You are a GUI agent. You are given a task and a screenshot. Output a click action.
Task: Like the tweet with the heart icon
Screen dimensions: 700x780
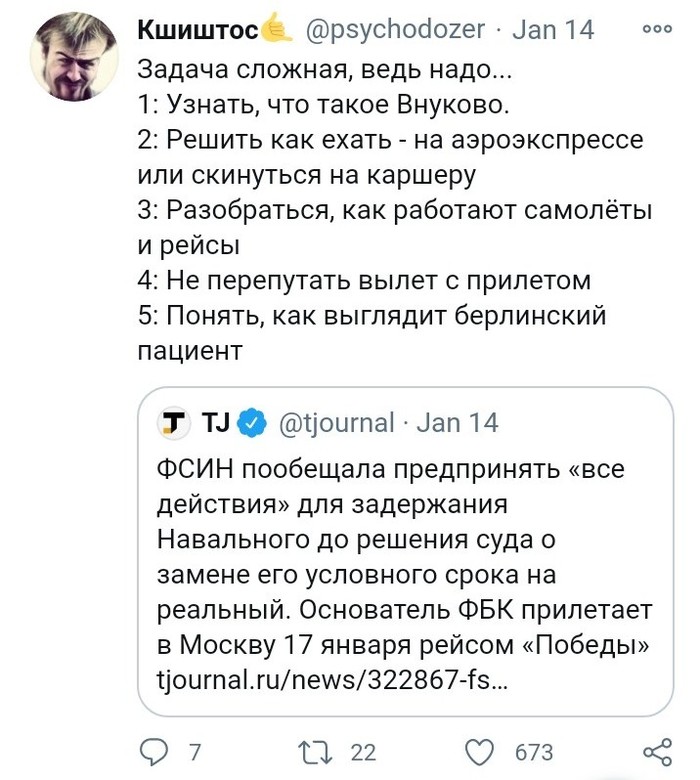coord(482,750)
